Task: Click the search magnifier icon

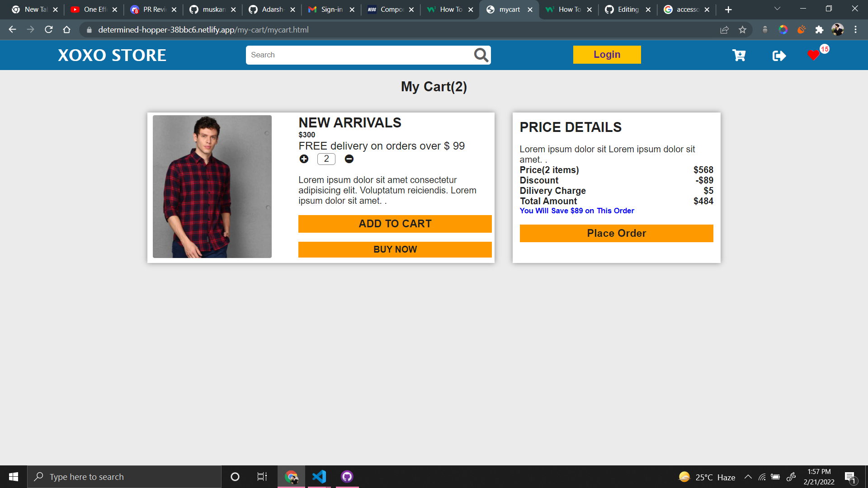Action: click(x=480, y=55)
